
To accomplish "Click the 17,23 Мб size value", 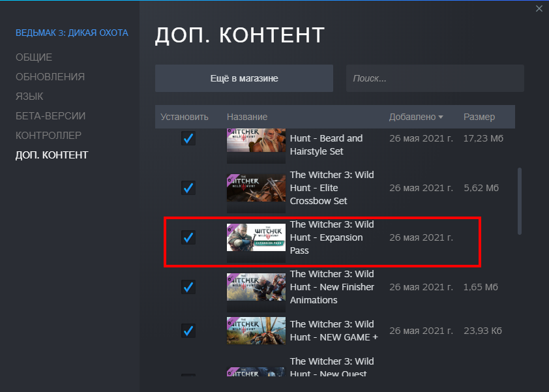I will (x=483, y=138).
